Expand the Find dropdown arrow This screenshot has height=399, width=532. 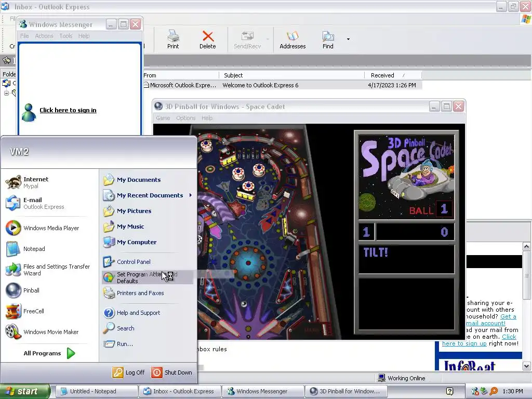[348, 39]
